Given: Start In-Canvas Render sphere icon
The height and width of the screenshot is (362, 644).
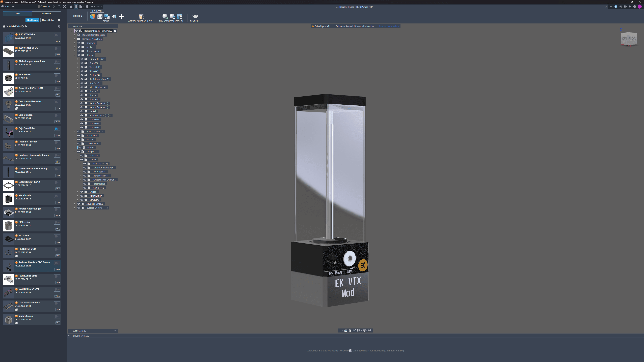Looking at the screenshot, I should (165, 16).
